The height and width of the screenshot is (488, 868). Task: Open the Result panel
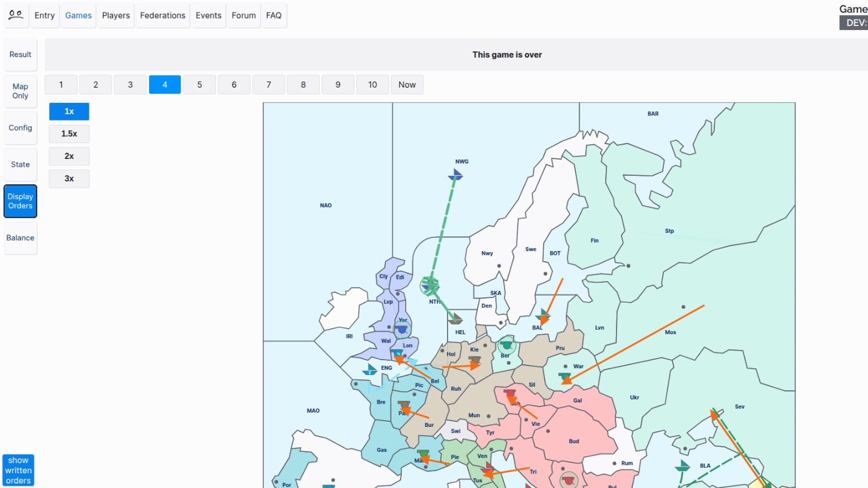[20, 54]
